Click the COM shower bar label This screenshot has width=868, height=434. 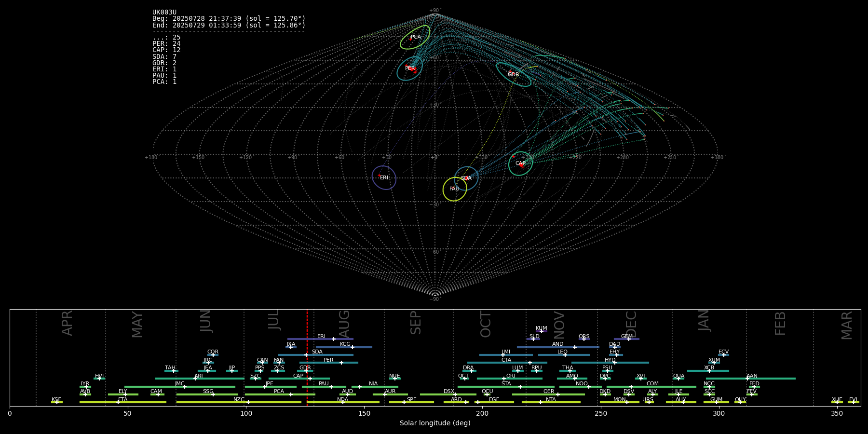click(652, 384)
